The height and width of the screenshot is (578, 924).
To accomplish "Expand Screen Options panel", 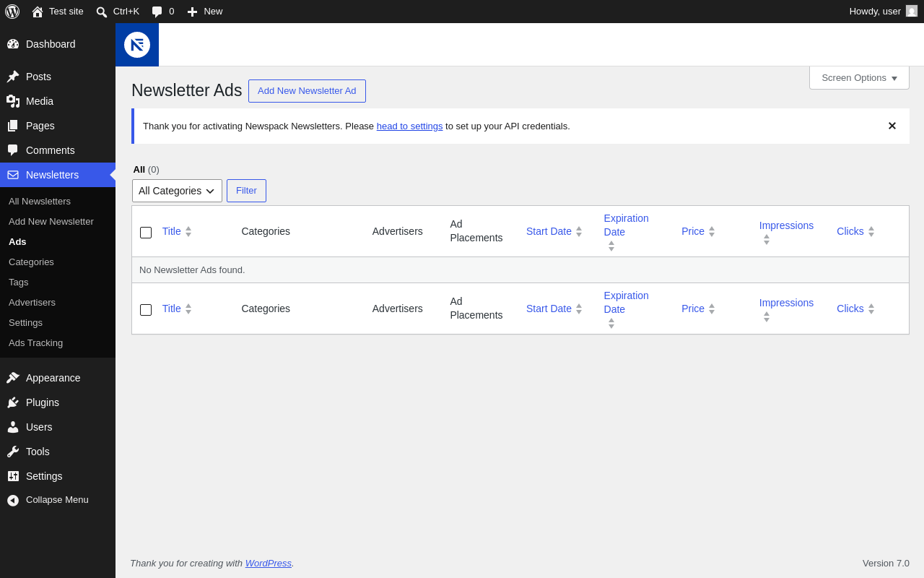I will [x=859, y=78].
